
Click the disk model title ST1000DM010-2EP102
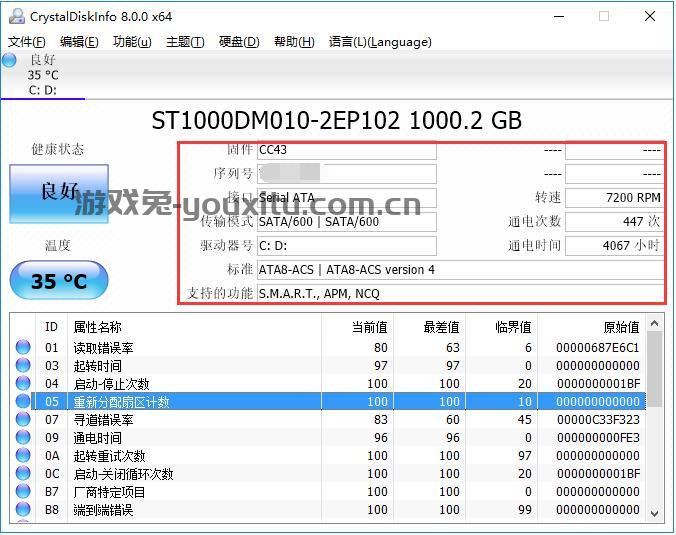pyautogui.click(x=275, y=121)
